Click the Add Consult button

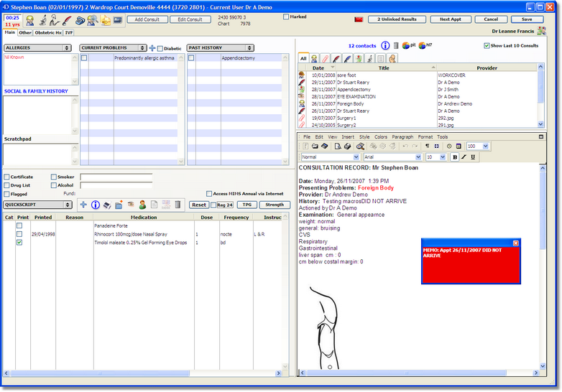[147, 19]
